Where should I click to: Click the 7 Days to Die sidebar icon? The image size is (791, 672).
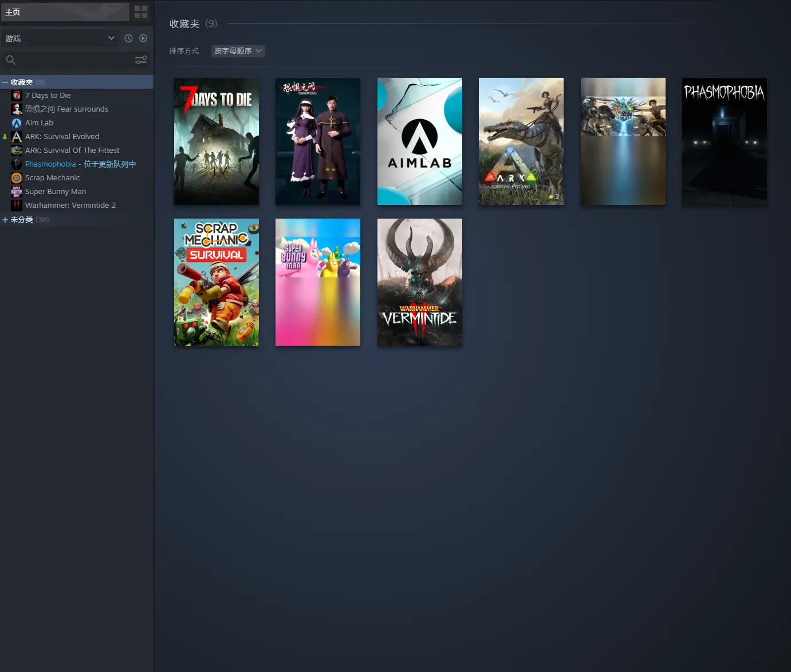pyautogui.click(x=17, y=96)
